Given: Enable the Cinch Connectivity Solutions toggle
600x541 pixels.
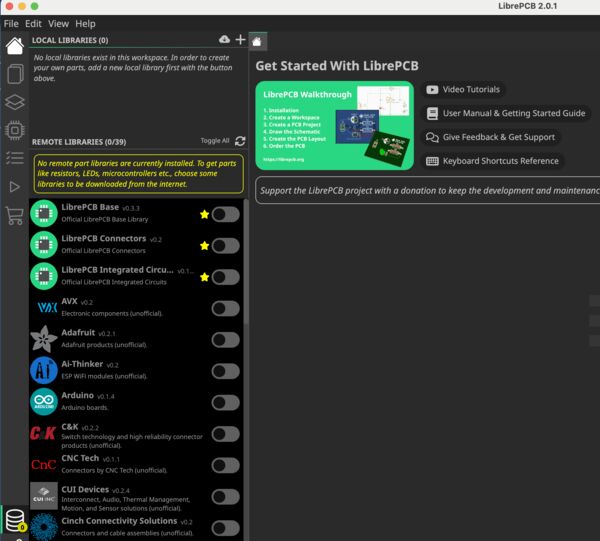Looking at the screenshot, I should [x=226, y=528].
